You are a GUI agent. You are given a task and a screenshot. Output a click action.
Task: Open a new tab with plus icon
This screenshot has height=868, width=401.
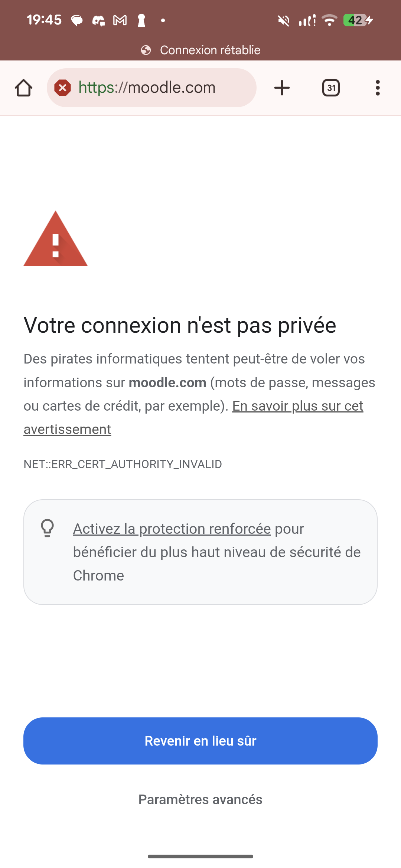tap(282, 88)
